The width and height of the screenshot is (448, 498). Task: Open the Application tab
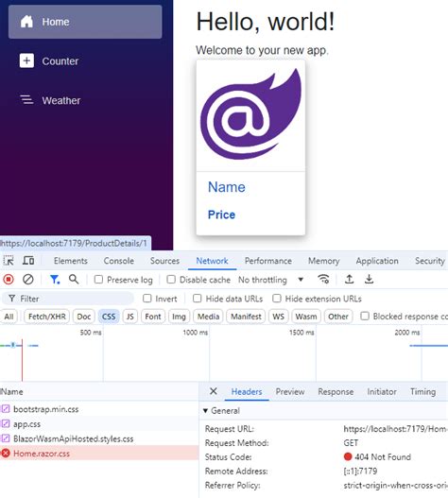coord(377,261)
